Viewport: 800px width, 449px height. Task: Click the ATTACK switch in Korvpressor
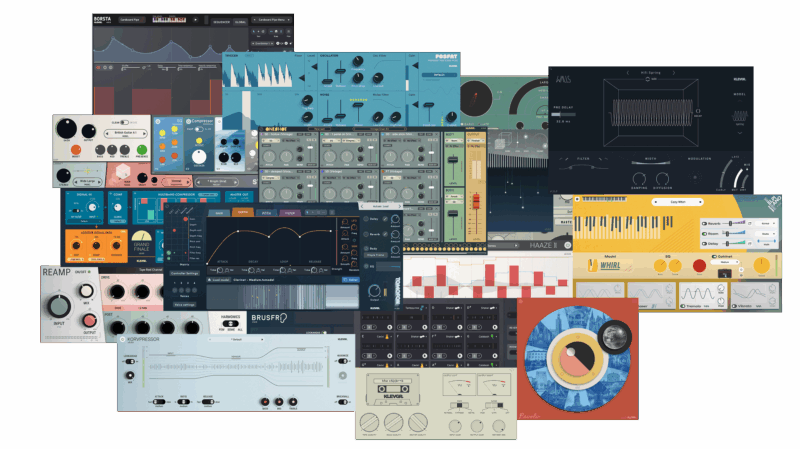[x=159, y=402]
